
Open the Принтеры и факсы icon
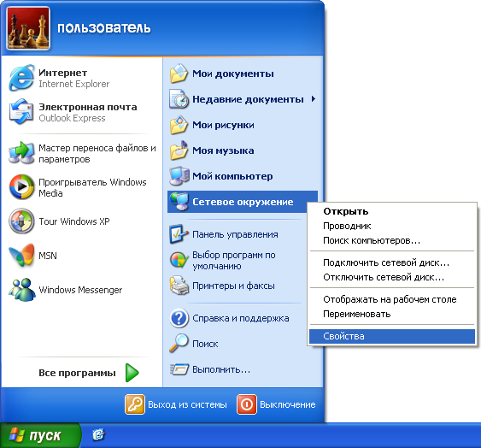(179, 286)
